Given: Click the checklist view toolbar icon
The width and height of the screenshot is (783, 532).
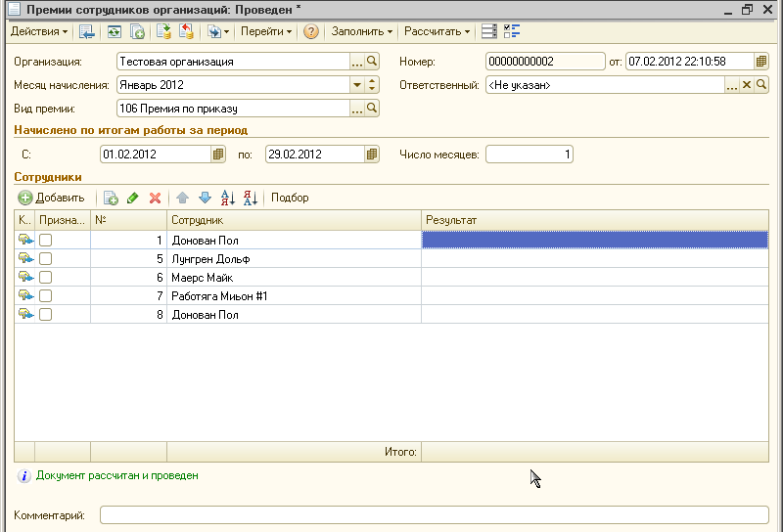Looking at the screenshot, I should click(x=512, y=31).
